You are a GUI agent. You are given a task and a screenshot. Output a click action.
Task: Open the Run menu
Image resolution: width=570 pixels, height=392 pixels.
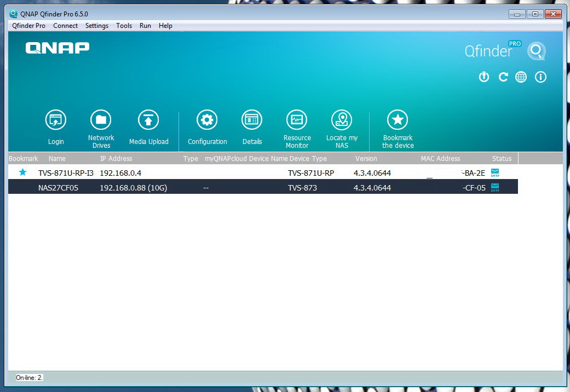point(145,25)
